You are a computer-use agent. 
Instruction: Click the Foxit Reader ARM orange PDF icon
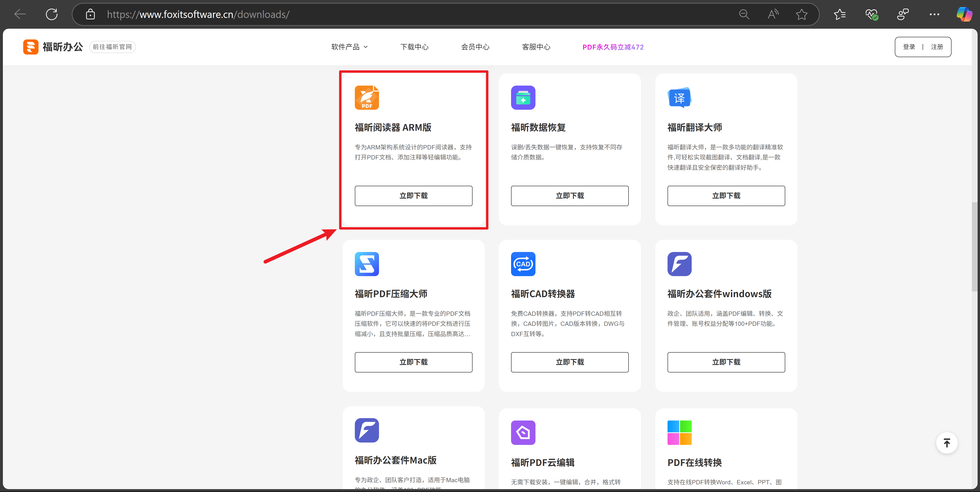pos(366,98)
